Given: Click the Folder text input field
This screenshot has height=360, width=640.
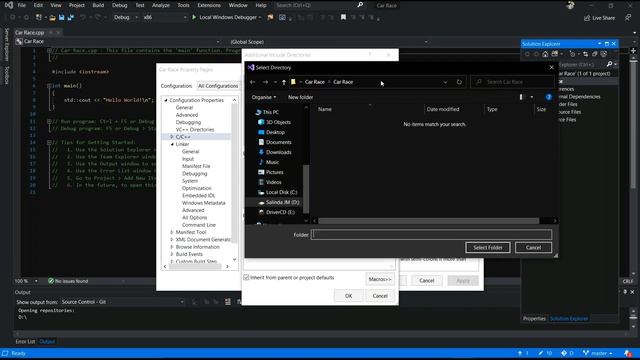Looking at the screenshot, I should pyautogui.click(x=431, y=234).
